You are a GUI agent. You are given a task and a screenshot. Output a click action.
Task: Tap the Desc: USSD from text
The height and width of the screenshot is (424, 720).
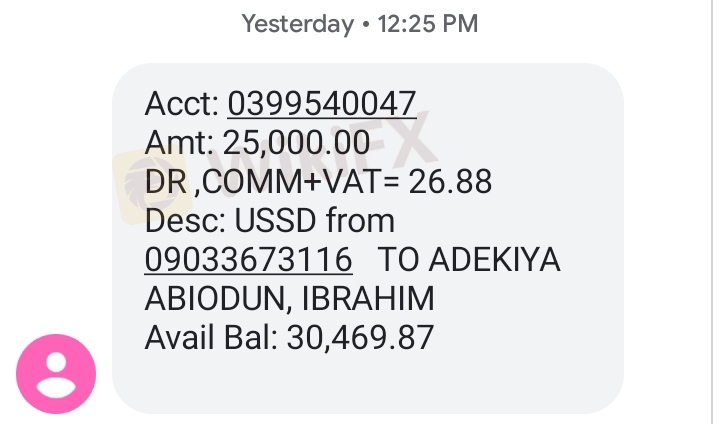click(270, 221)
